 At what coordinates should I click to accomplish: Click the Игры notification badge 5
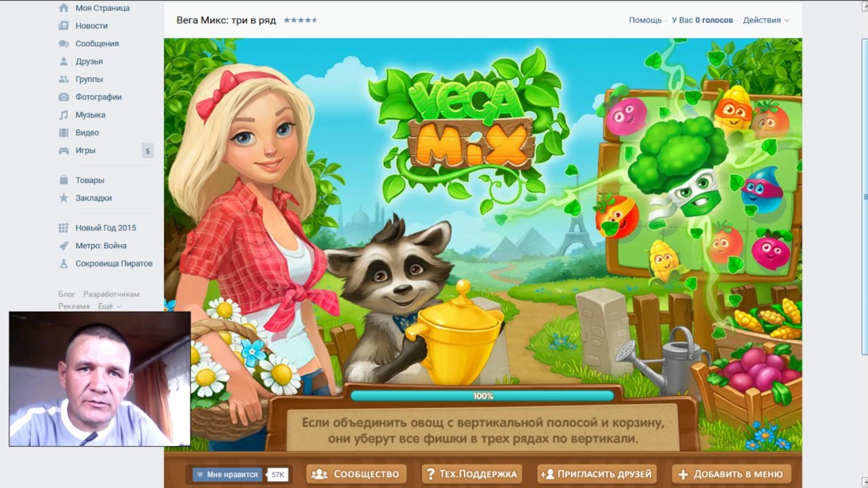[x=147, y=150]
